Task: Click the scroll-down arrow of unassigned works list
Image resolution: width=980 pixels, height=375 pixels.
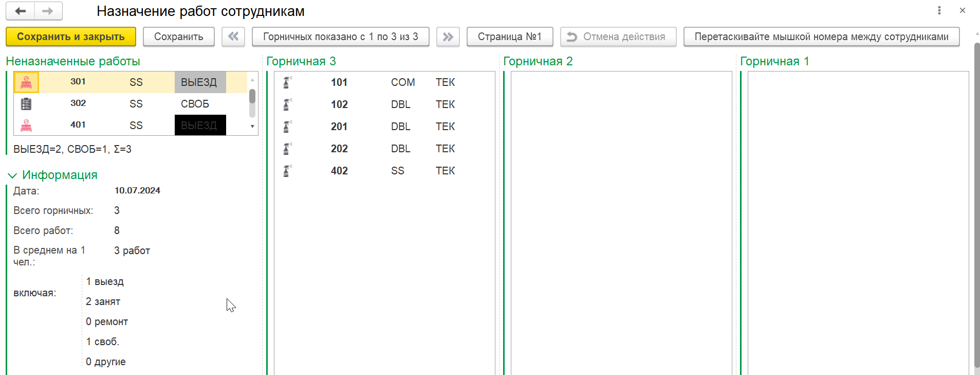Action: pos(252,127)
